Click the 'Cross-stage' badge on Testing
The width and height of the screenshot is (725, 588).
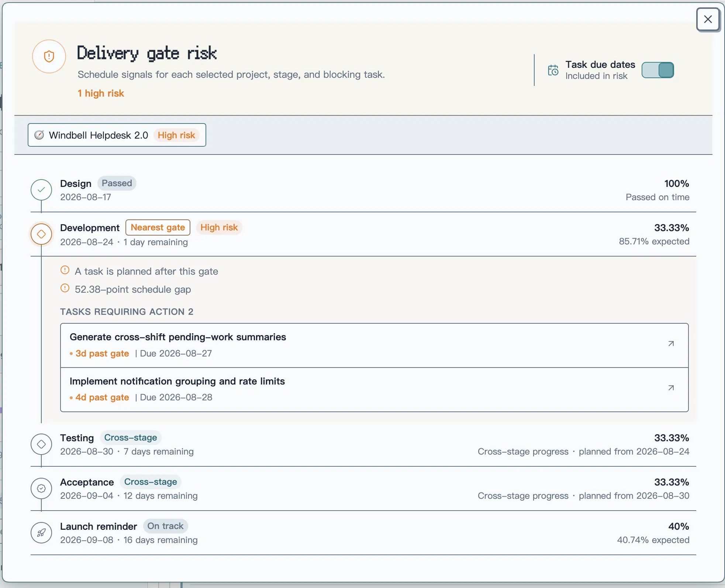point(131,438)
